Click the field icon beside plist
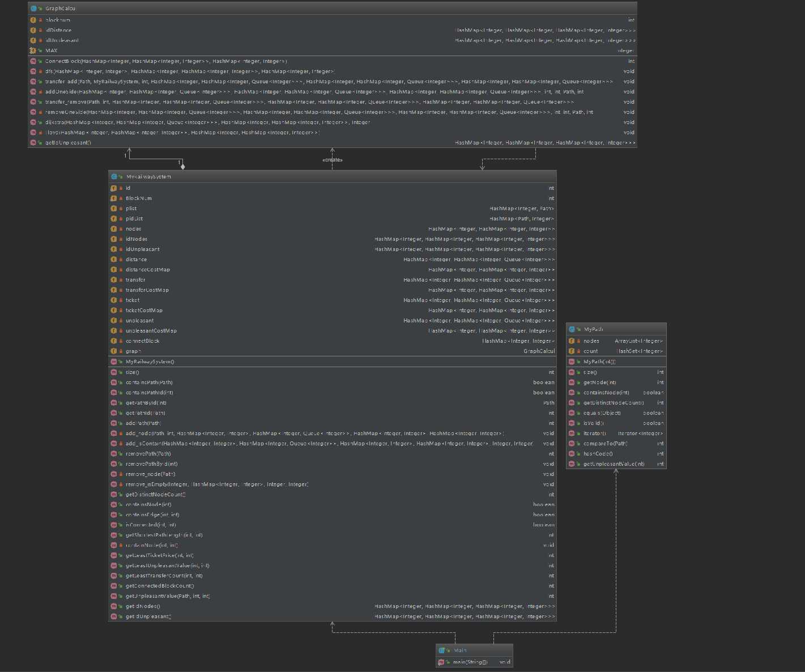The height and width of the screenshot is (672, 805). [x=114, y=209]
